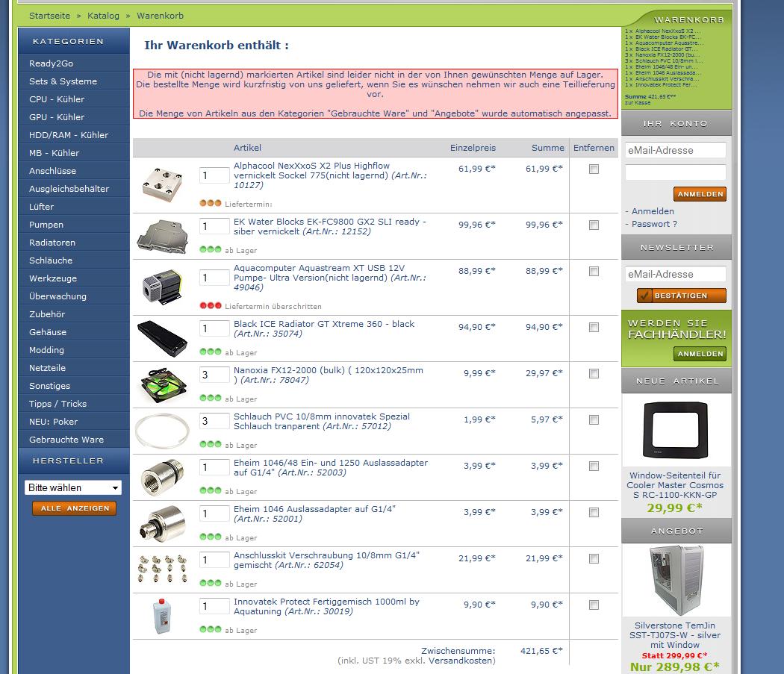Screen dimensions: 784x674
Task: Open the Innovatek Protect bottle image
Action: (162, 616)
